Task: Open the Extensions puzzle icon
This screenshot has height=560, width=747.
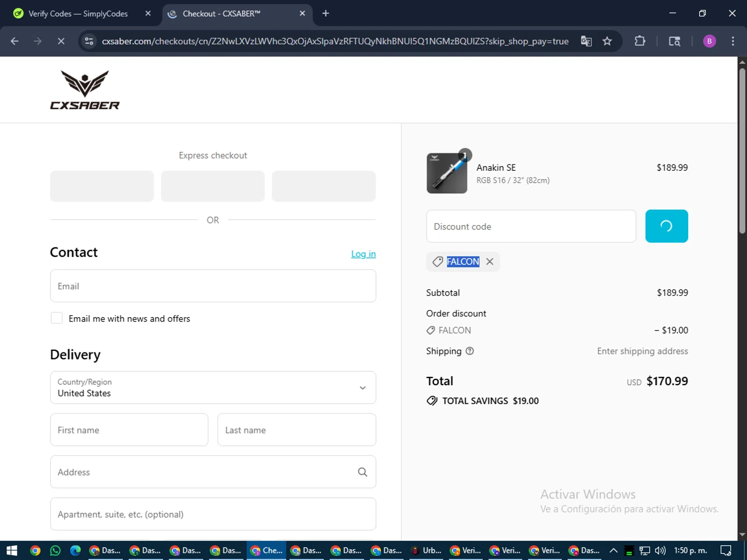Action: 640,41
